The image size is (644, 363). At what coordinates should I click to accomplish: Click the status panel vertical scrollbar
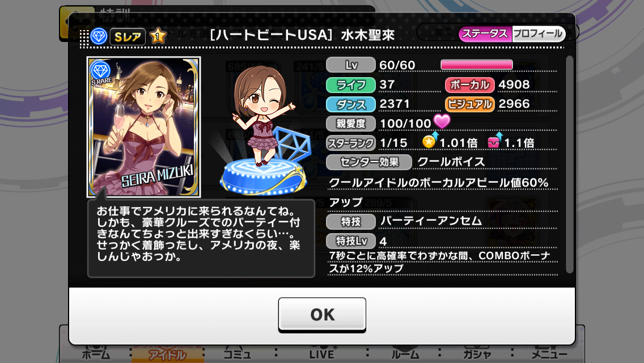[569, 164]
